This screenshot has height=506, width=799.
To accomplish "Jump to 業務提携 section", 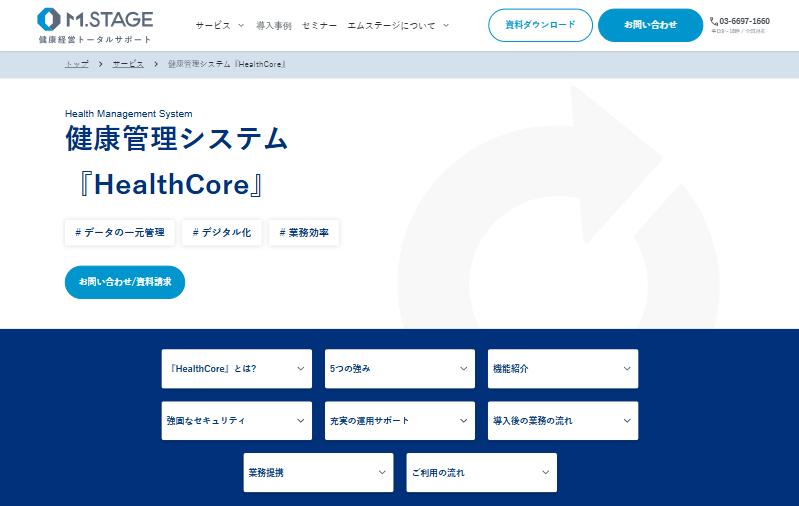I will (x=318, y=472).
